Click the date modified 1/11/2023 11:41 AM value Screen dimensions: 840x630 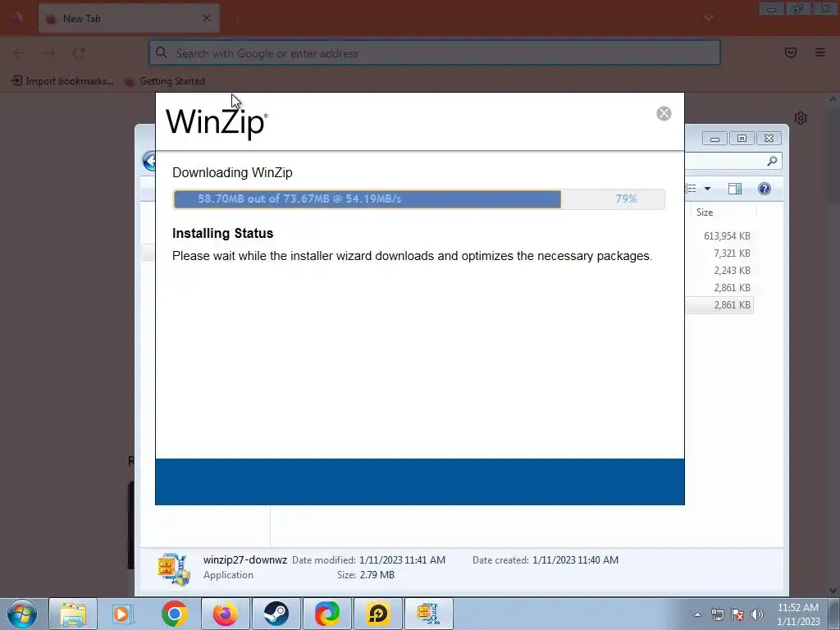coord(402,559)
